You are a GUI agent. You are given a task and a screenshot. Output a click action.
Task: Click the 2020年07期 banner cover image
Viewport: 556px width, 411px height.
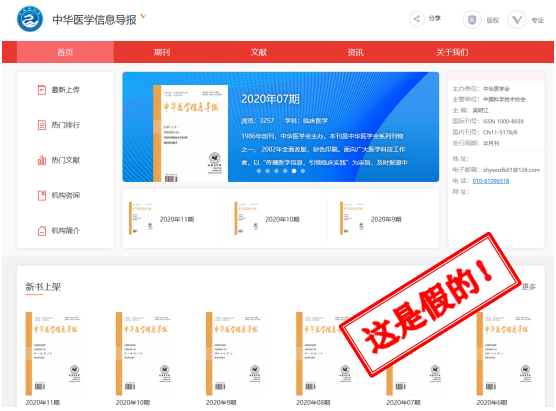point(190,133)
